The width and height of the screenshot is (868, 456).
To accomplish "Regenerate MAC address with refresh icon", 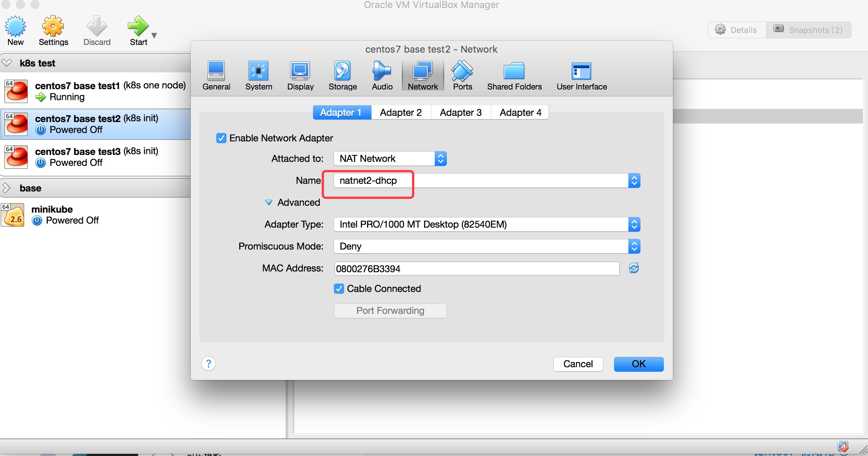I will point(634,268).
